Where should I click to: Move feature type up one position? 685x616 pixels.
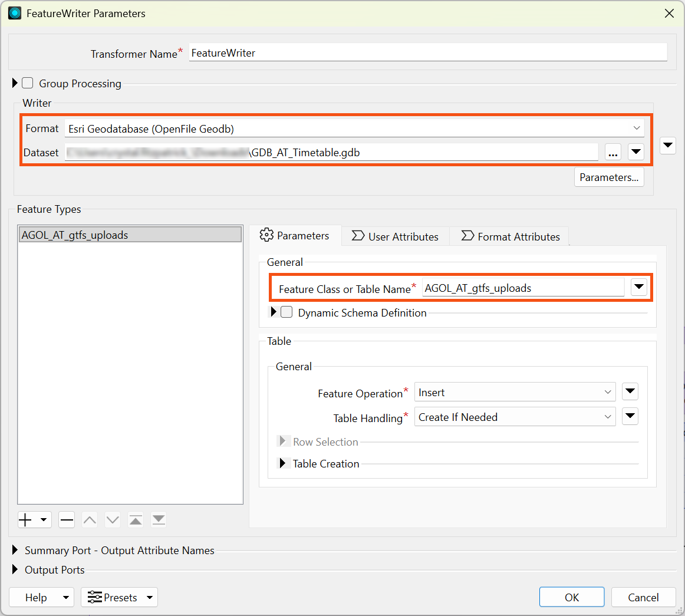[x=90, y=520]
